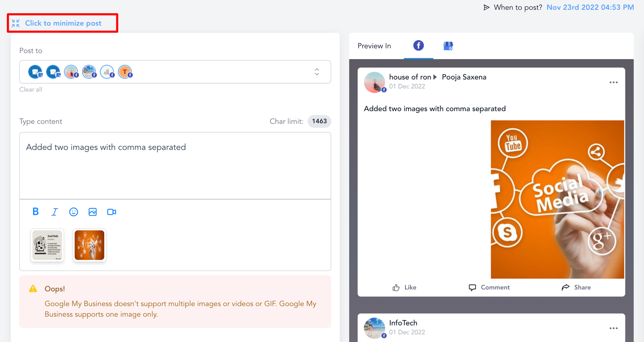Select the orange T account avatar

(x=125, y=72)
